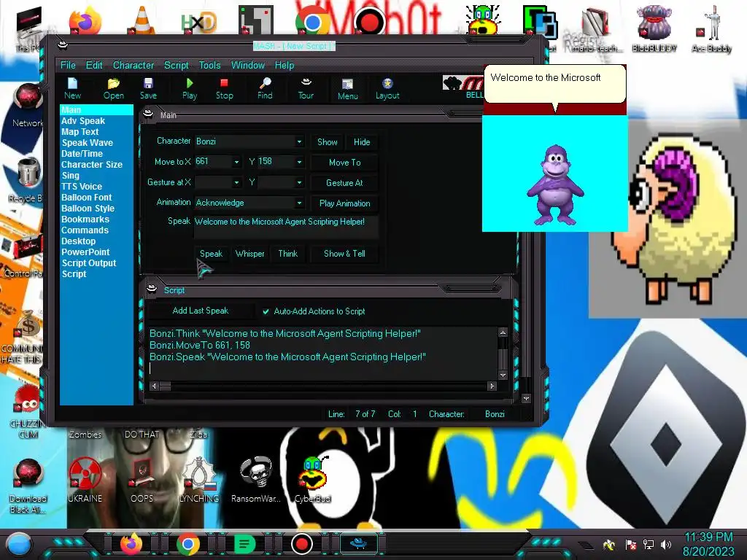The height and width of the screenshot is (560, 747).
Task: Expand the Move to Y dropdown
Action: click(298, 163)
